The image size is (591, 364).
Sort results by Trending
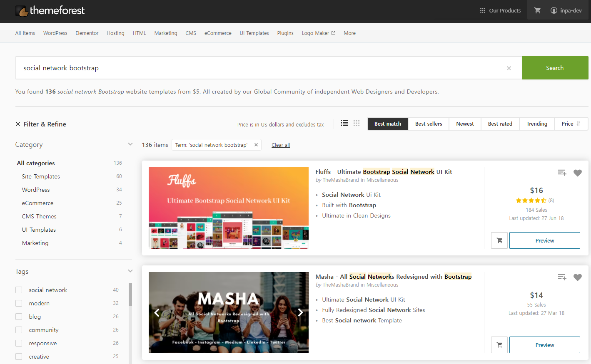click(x=537, y=124)
